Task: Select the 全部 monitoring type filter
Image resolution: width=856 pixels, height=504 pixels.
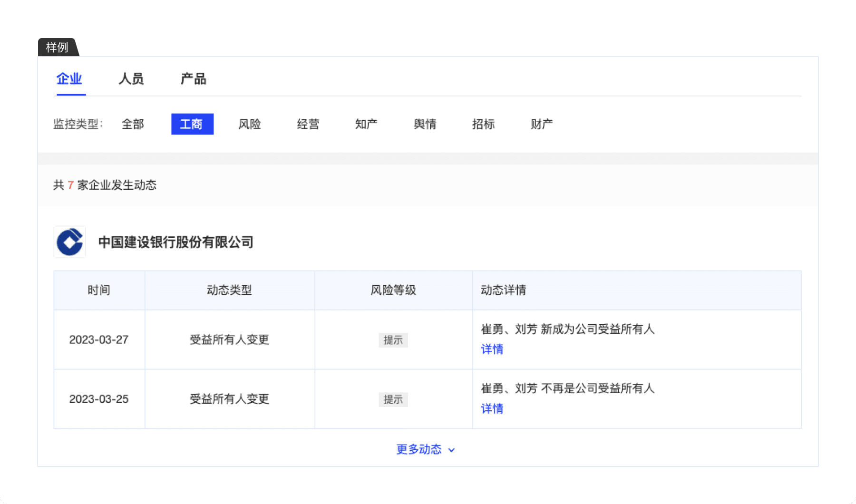Action: 133,124
